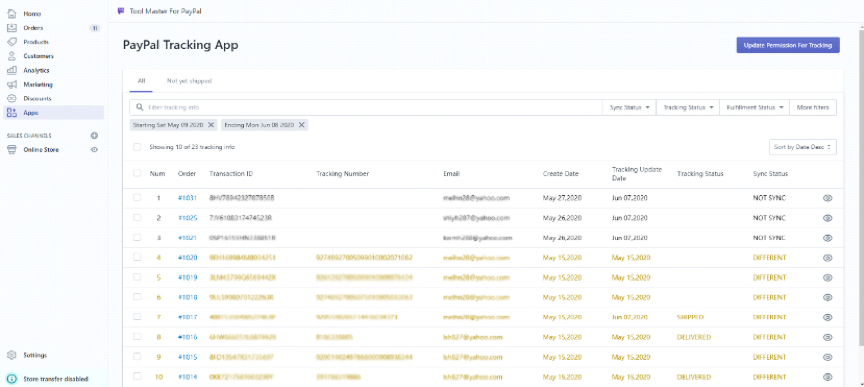Screen dimensions: 864x387
Task: Open the Settings gear icon
Action: (12, 355)
